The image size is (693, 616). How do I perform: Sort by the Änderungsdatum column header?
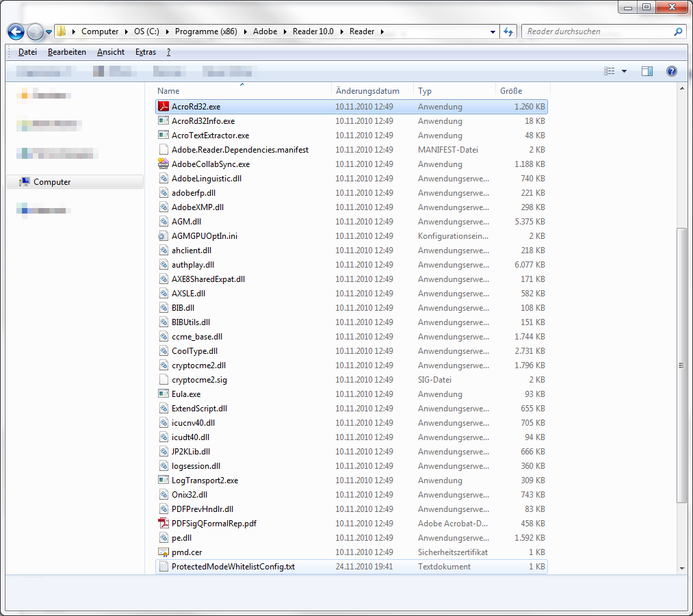372,90
